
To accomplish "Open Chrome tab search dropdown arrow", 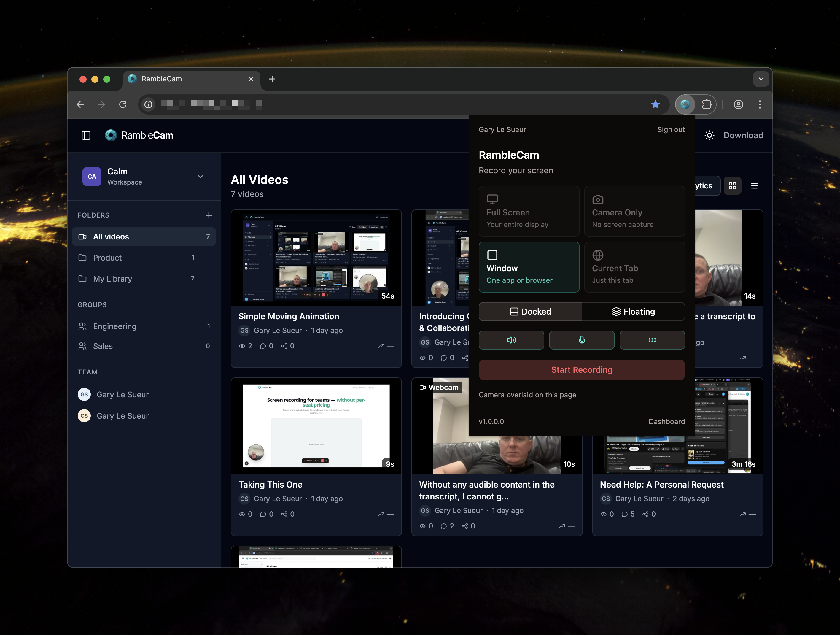I will pyautogui.click(x=761, y=79).
